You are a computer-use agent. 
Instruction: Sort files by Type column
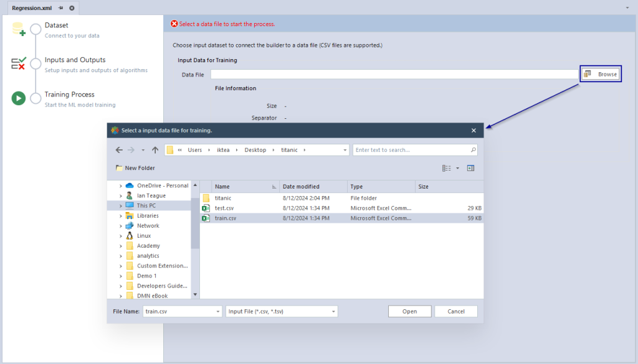[381, 187]
